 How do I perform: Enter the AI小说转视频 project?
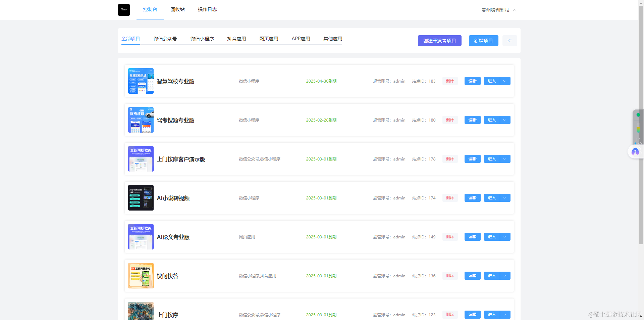click(x=492, y=198)
